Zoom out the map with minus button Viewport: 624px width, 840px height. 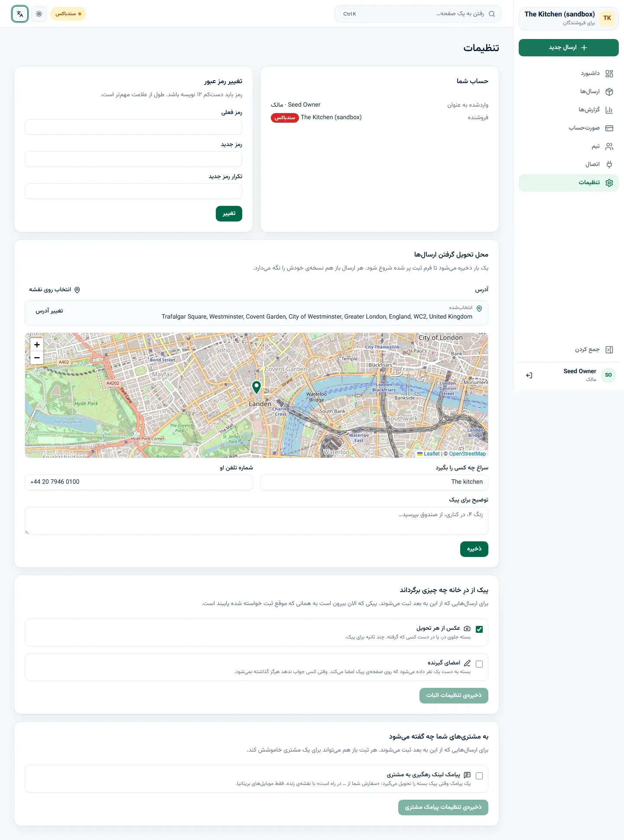[x=37, y=358]
